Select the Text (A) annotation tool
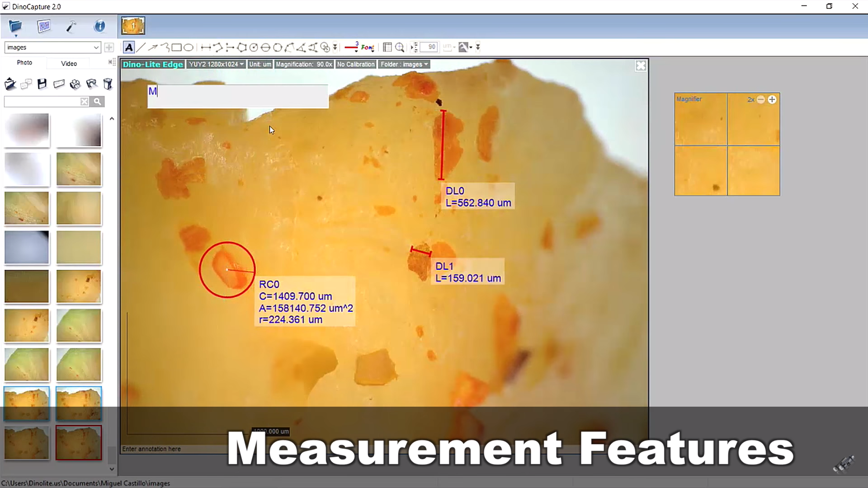Image resolution: width=868 pixels, height=488 pixels. (129, 47)
